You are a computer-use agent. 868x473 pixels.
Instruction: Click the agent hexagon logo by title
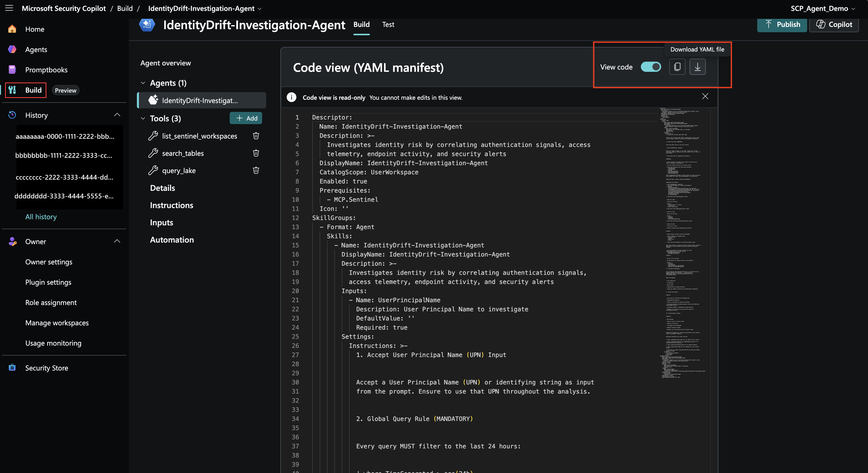(x=147, y=25)
